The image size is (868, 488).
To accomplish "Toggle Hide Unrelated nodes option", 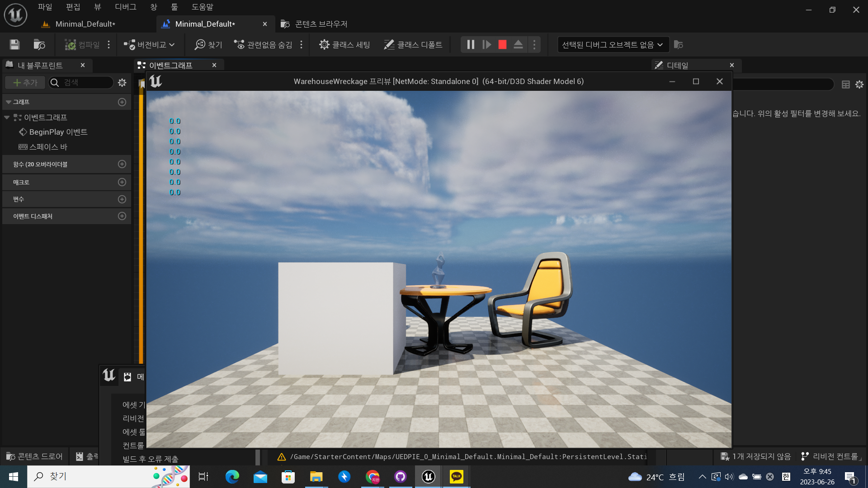I will [263, 44].
